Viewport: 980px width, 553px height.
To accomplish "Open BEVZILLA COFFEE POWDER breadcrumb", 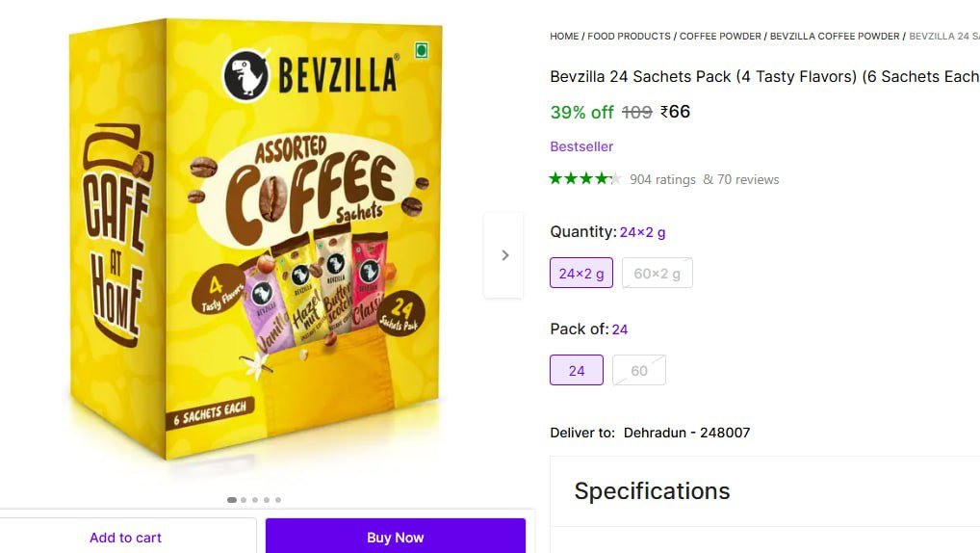I will [835, 37].
